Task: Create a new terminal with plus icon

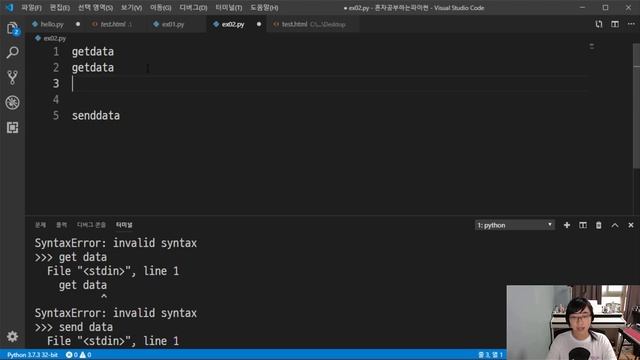Action: (567, 225)
